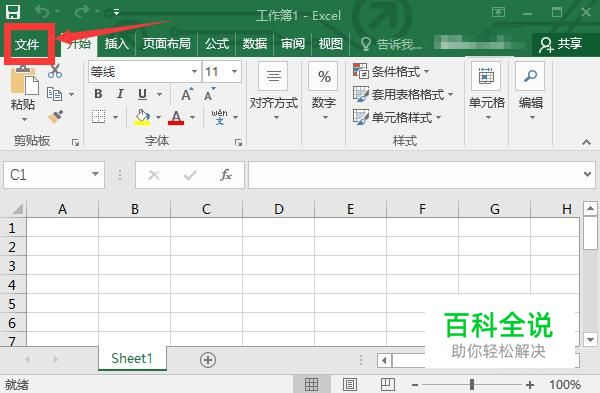Click the Enter checkmark in formula bar
The height and width of the screenshot is (393, 600).
pyautogui.click(x=190, y=175)
